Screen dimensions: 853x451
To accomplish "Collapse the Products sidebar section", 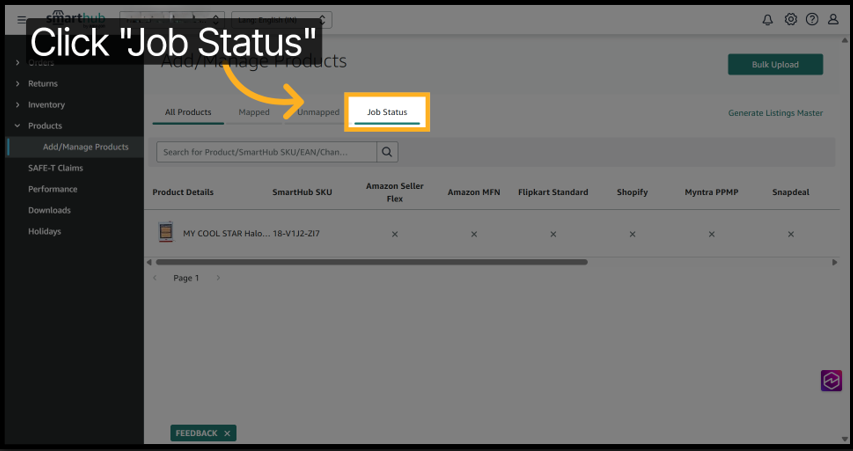I will [x=44, y=126].
